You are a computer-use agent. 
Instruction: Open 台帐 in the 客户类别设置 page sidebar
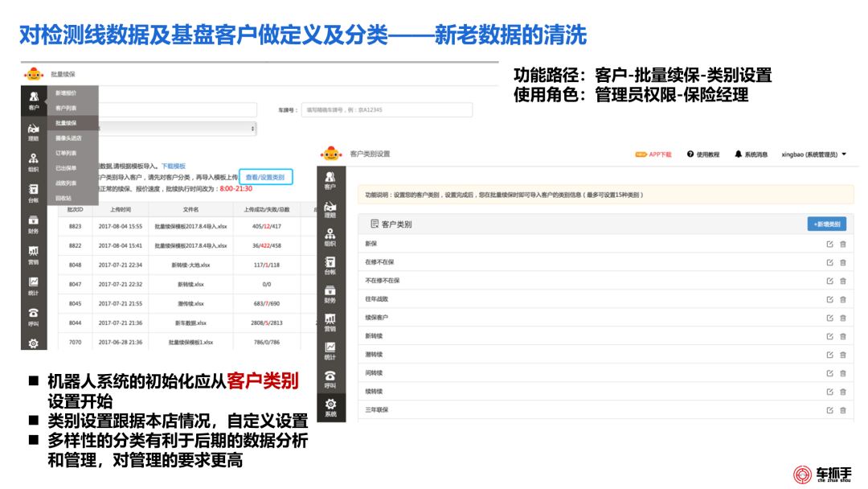330,266
